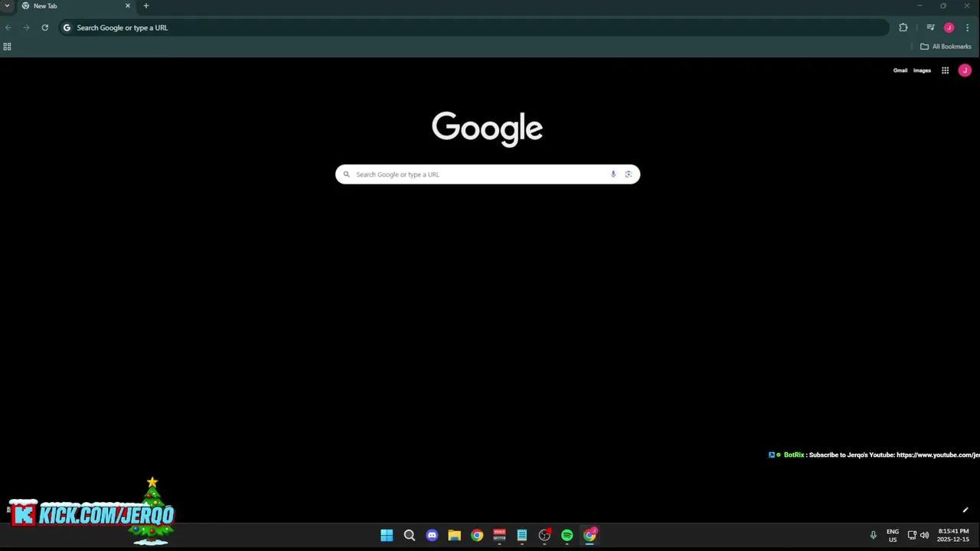
Task: Open the Google apps launcher grid
Action: 946,70
